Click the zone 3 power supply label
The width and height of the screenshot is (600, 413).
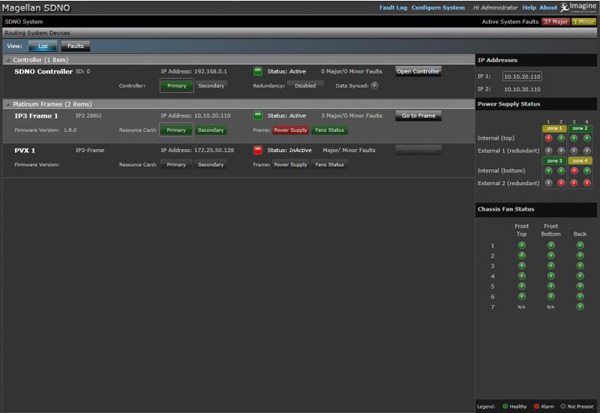click(x=554, y=161)
